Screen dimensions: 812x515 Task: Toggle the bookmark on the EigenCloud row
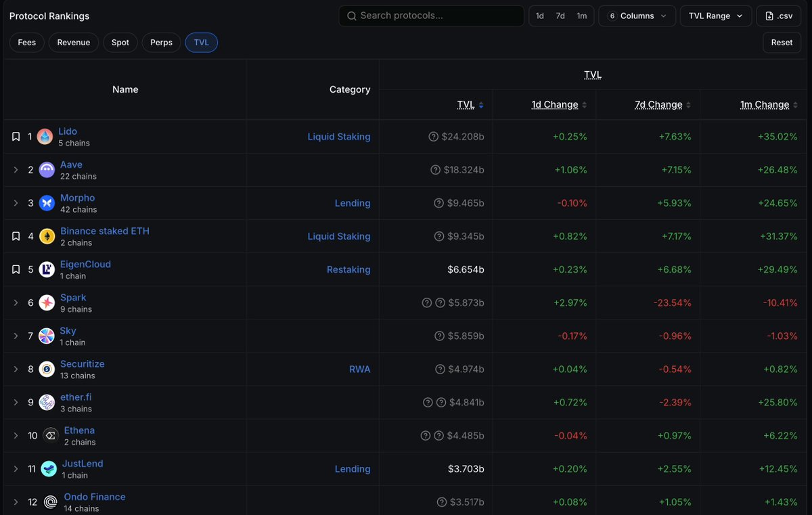16,269
